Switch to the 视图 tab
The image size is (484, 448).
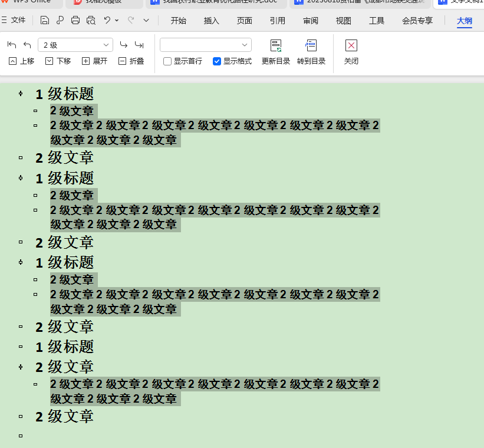[x=344, y=21]
